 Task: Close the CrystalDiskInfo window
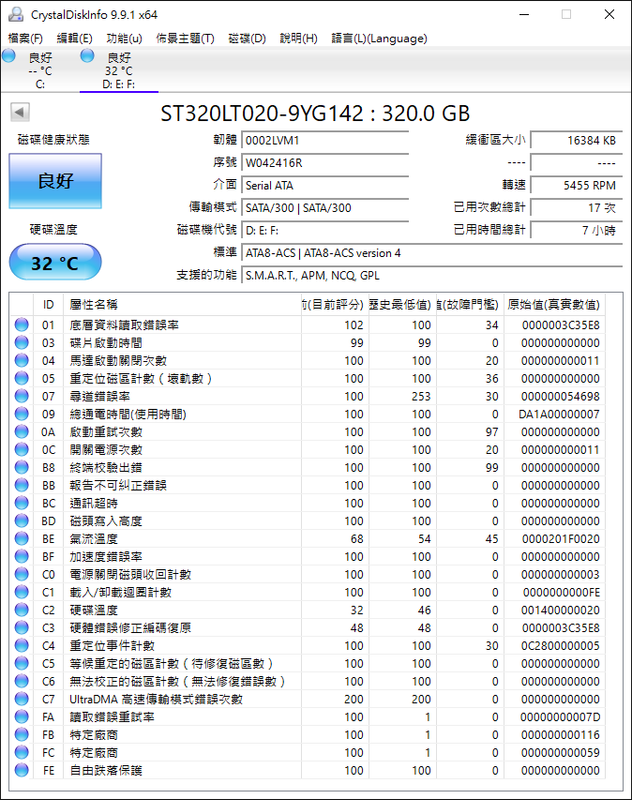pyautogui.click(x=609, y=14)
